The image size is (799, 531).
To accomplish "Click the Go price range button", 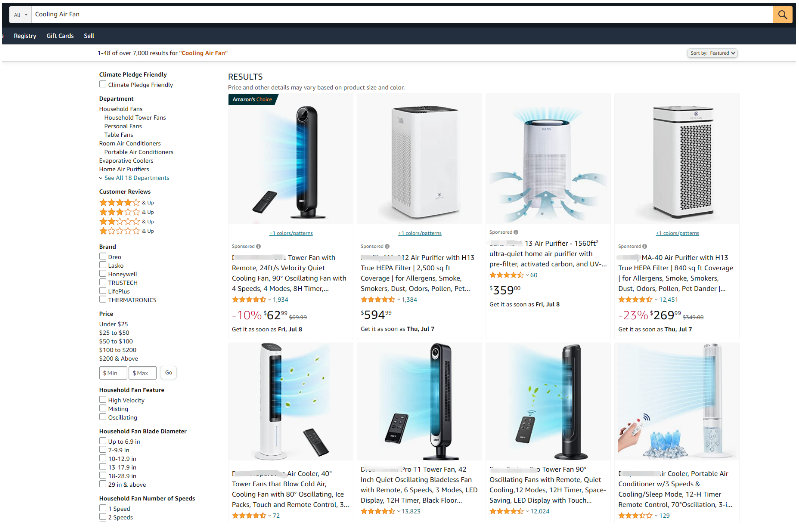I will pos(169,373).
